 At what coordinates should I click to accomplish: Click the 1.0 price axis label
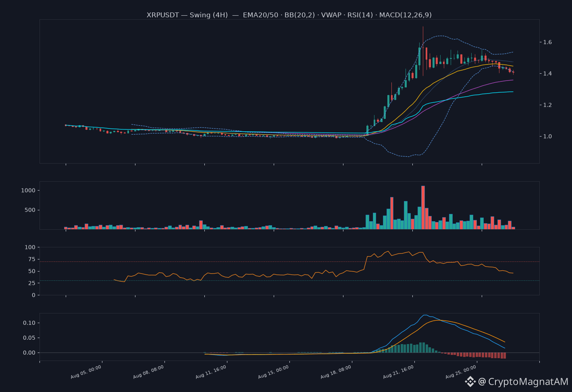[x=548, y=137]
